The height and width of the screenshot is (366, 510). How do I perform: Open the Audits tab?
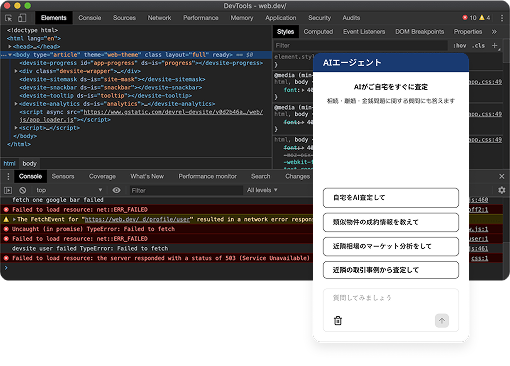(x=351, y=18)
